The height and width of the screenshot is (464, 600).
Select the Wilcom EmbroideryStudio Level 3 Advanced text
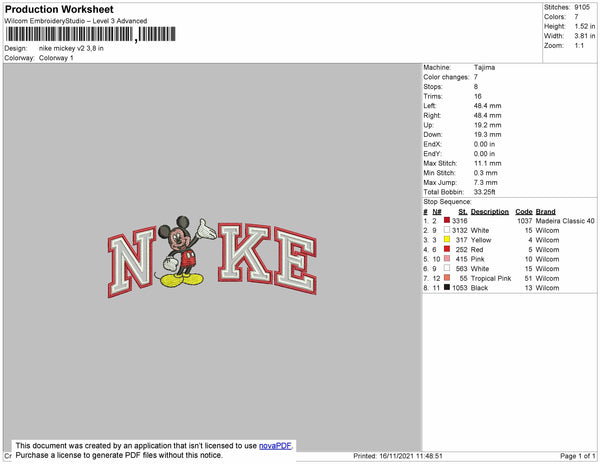(x=75, y=21)
